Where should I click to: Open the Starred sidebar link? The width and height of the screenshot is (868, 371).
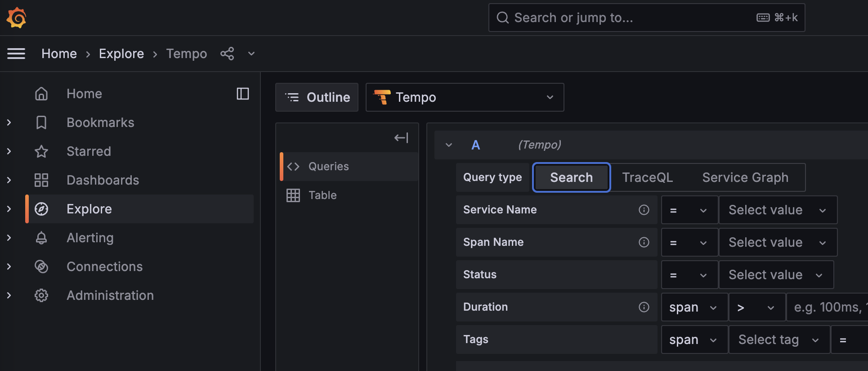tap(89, 151)
